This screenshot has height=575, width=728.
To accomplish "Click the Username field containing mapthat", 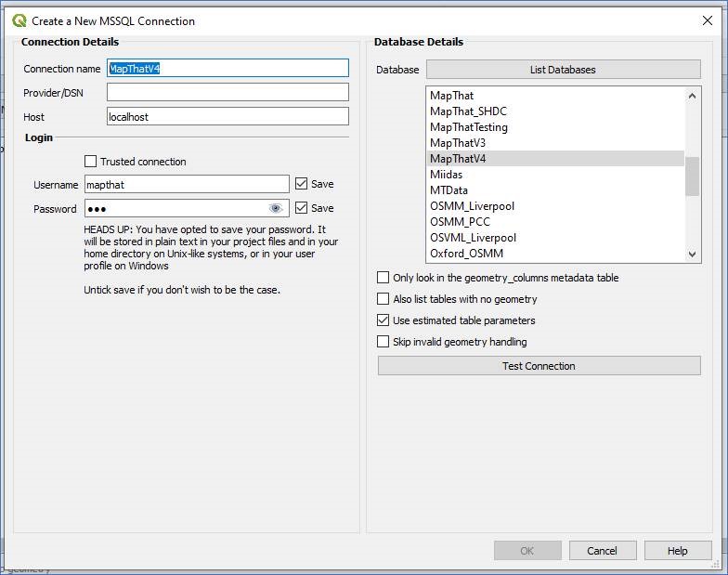I will (x=188, y=184).
